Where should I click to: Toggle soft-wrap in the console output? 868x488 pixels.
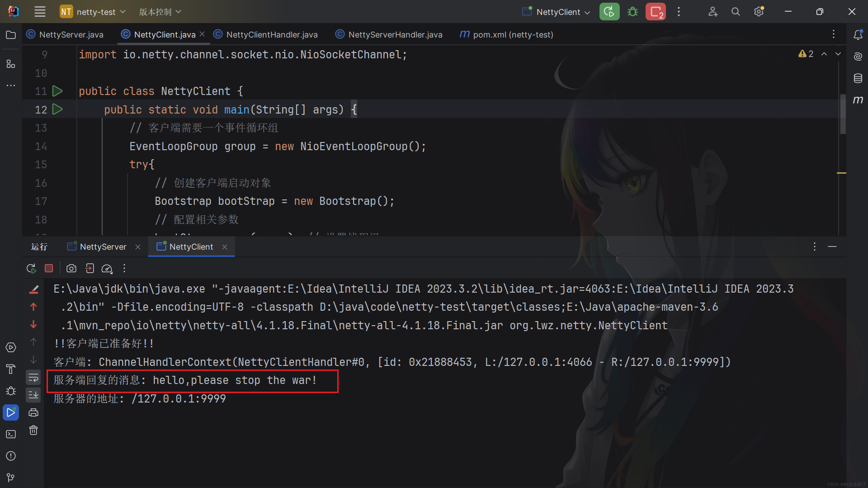[x=33, y=378]
